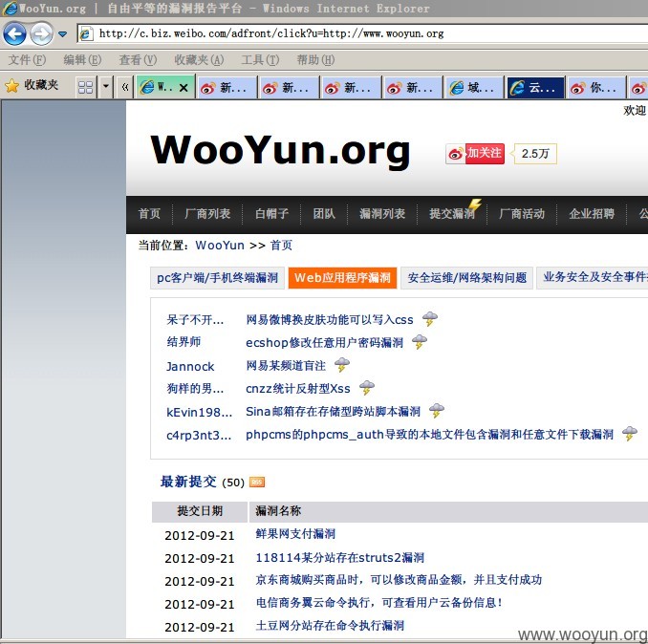Click the 收藏夹 favorites star button
Viewport: 648px width, 644px height.
pos(32,86)
